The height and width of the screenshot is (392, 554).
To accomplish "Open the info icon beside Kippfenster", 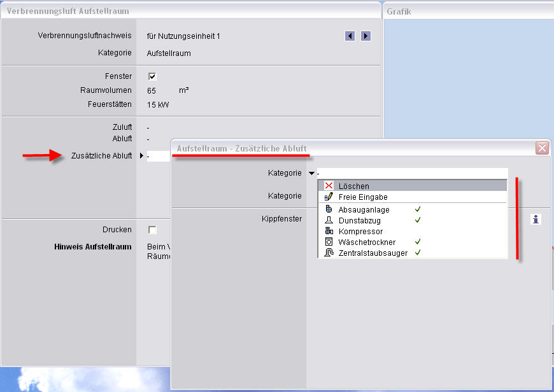I will coord(536,220).
